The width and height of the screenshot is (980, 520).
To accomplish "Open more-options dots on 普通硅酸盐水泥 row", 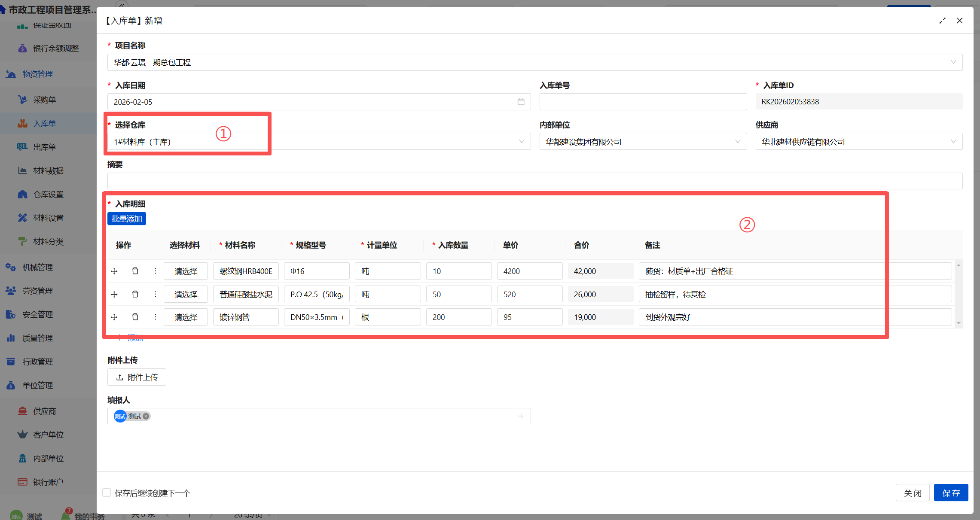I will (155, 294).
